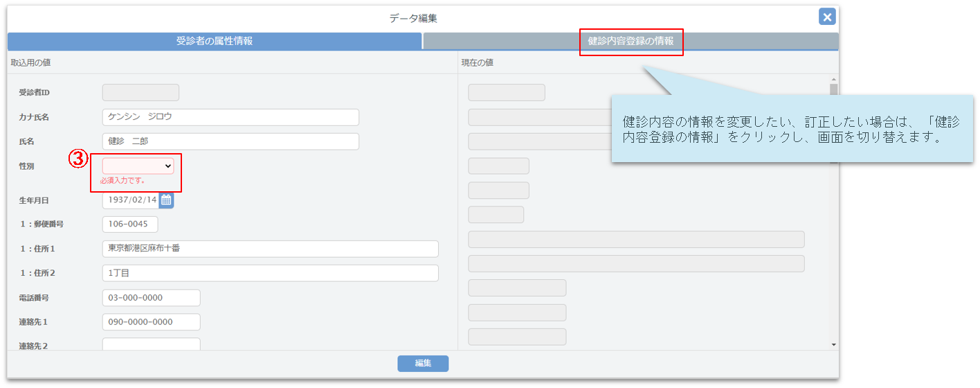Viewport: 980px width, 388px height.
Task: Click the 1：郵便番号 label
Action: pos(42,224)
